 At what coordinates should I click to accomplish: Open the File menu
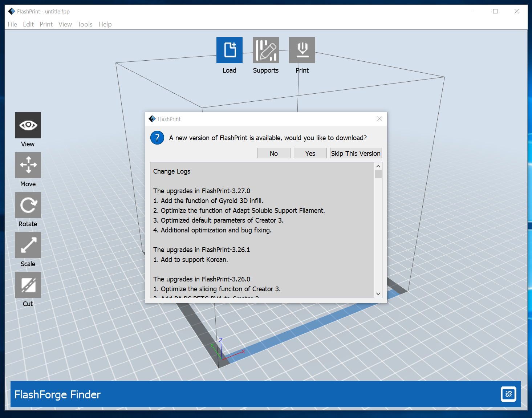pos(12,24)
